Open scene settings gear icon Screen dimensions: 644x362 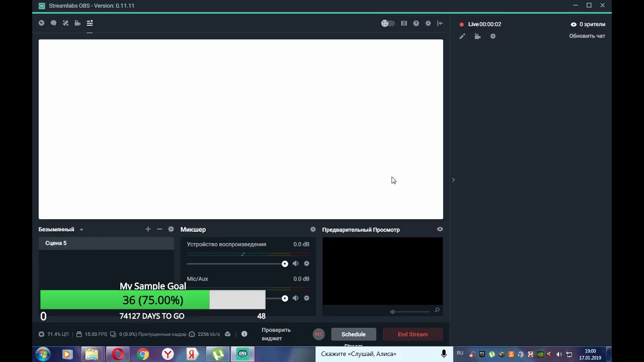coord(171,229)
